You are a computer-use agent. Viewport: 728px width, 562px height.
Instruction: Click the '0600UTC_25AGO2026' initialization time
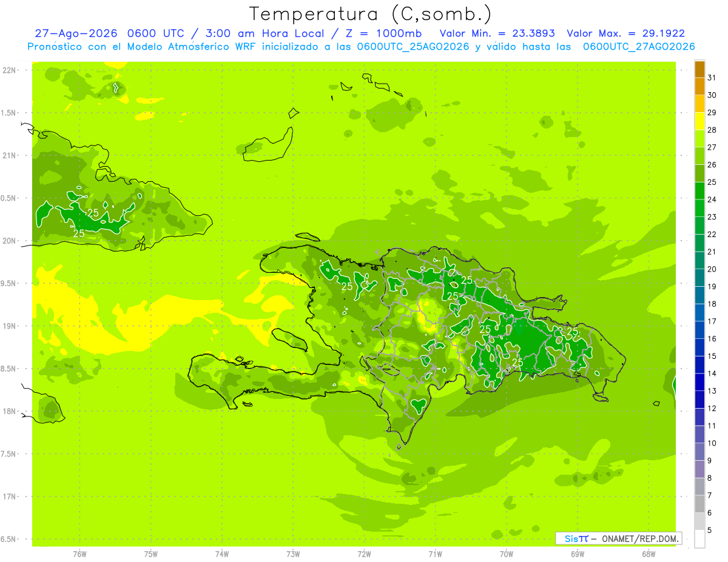click(x=414, y=47)
